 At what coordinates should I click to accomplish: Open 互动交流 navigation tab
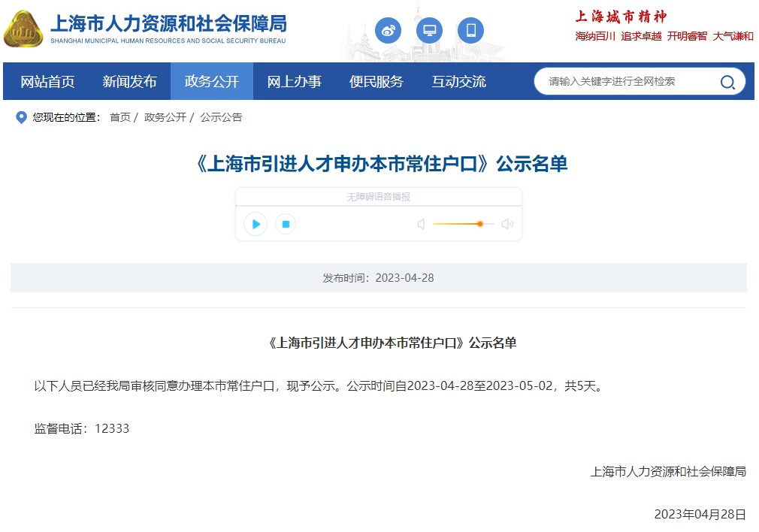(459, 81)
